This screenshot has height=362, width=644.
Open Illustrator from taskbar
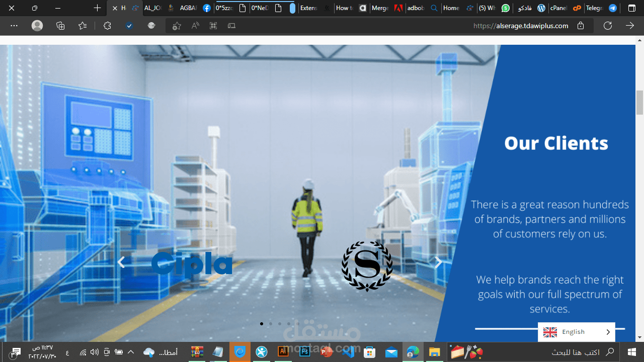coord(283,352)
